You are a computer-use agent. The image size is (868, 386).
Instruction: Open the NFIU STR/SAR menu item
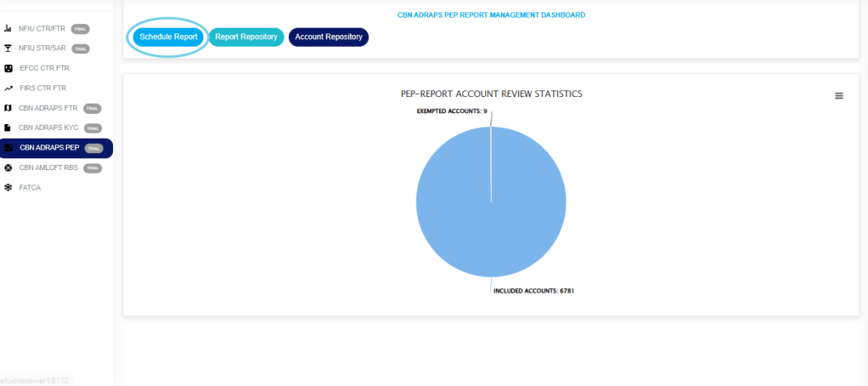[42, 48]
